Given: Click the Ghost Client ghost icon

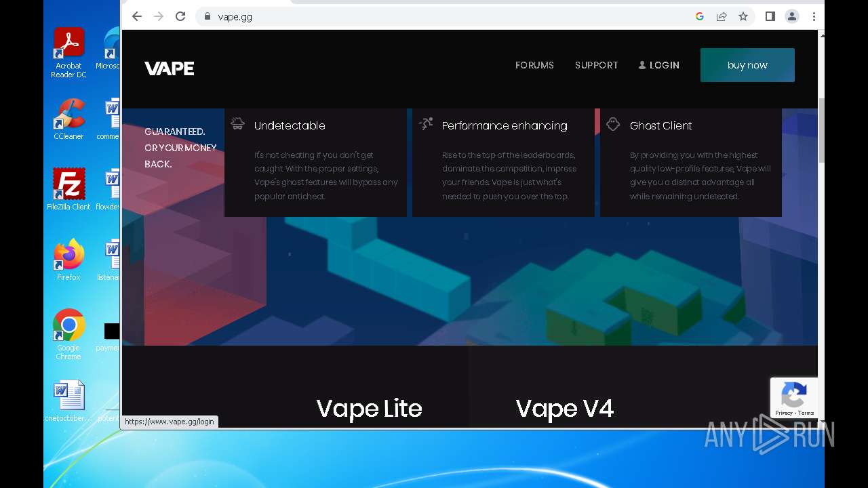Looking at the screenshot, I should pos(613,124).
